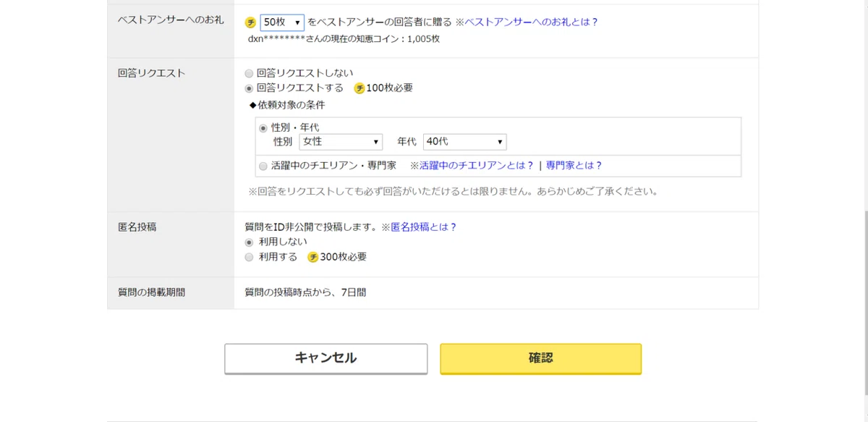Open the ベストアンサーへのお礼とは？ link

click(531, 22)
